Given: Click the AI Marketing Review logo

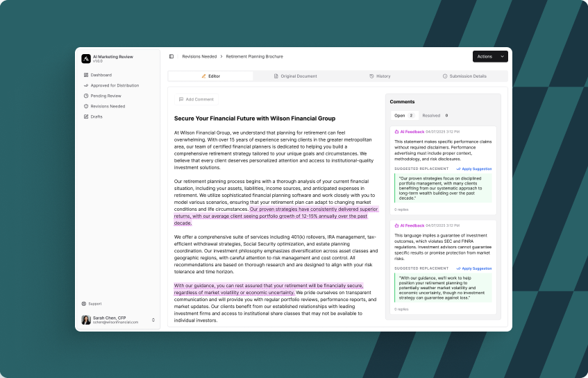Looking at the screenshot, I should pyautogui.click(x=85, y=59).
